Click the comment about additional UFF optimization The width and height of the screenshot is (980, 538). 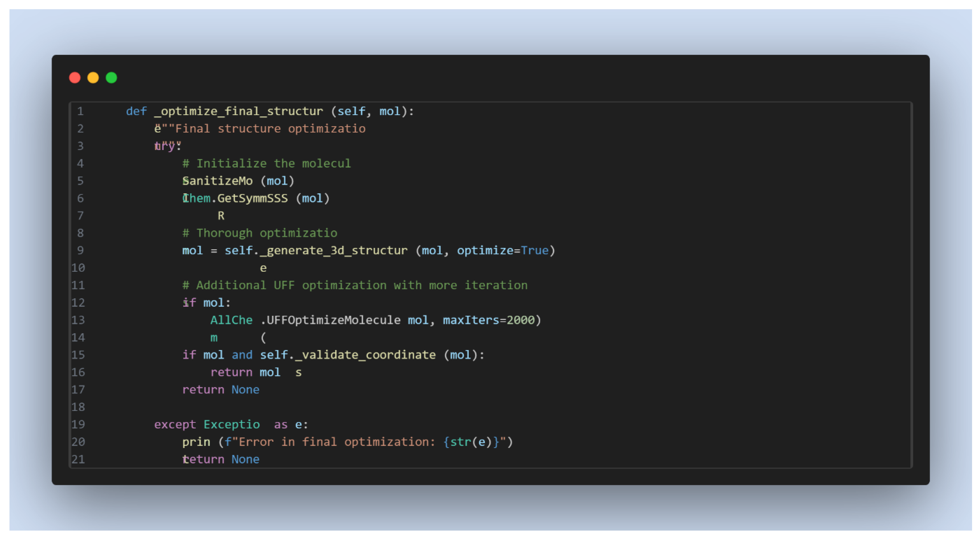(355, 285)
